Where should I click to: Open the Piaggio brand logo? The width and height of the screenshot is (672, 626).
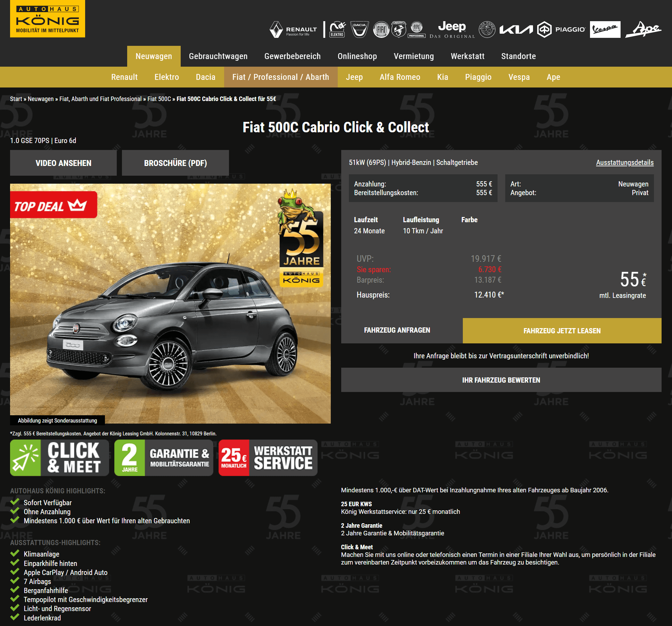(x=561, y=30)
